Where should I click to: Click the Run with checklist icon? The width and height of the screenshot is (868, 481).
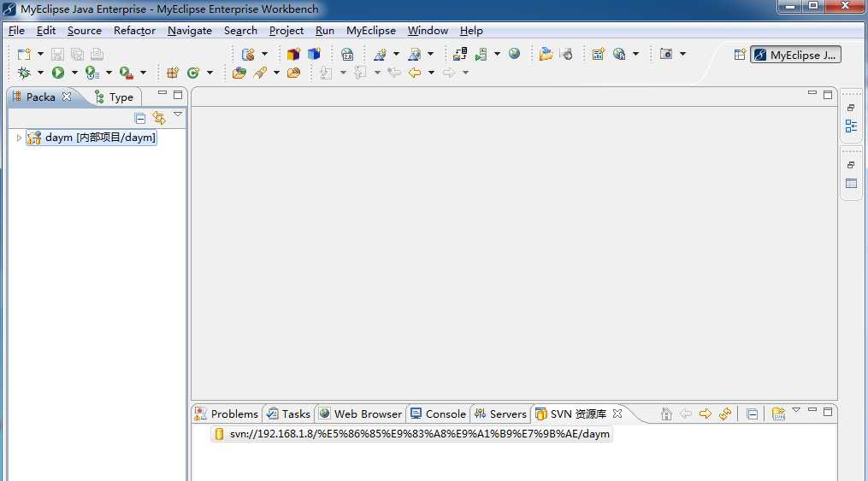[x=92, y=73]
